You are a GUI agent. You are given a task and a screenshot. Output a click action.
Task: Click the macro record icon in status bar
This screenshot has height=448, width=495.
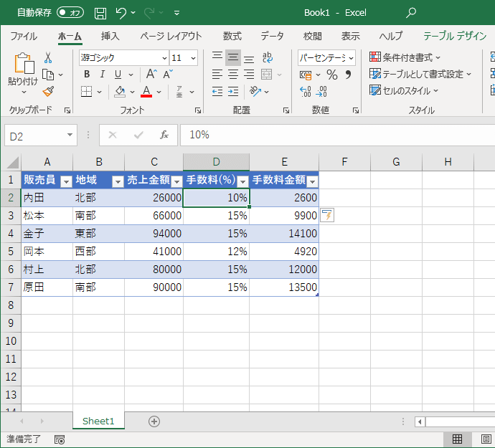point(60,439)
